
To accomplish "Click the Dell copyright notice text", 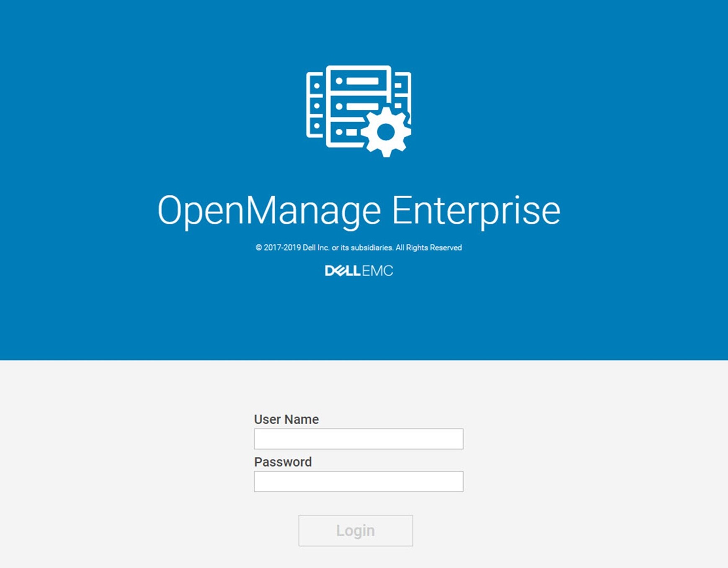I will [359, 248].
